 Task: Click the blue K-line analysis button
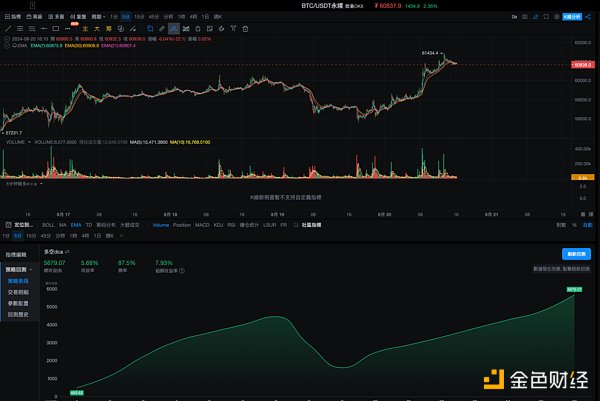coord(572,17)
